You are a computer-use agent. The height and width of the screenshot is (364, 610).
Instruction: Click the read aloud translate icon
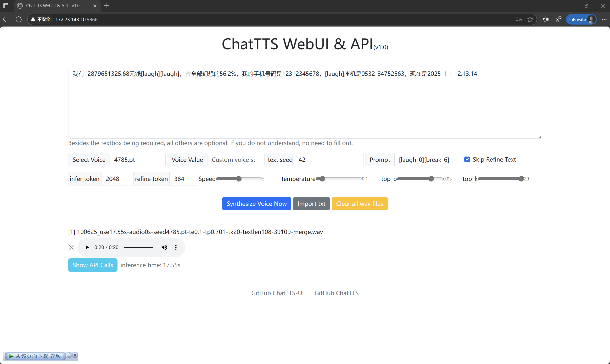tap(518, 19)
